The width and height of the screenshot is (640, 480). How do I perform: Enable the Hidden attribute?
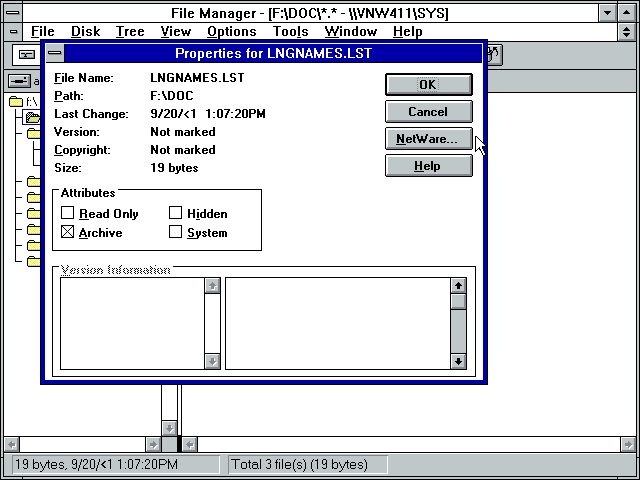[x=175, y=213]
